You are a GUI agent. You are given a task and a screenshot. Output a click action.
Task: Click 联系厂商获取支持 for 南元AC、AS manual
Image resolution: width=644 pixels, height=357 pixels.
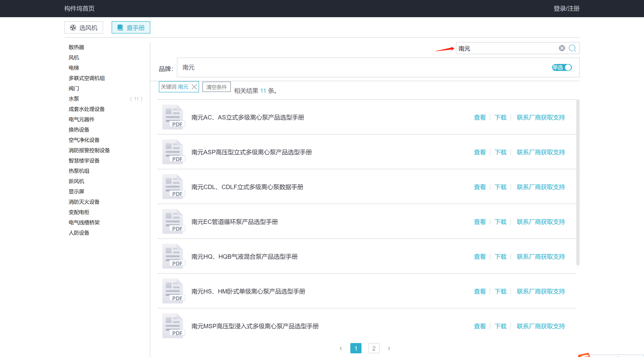tap(541, 117)
